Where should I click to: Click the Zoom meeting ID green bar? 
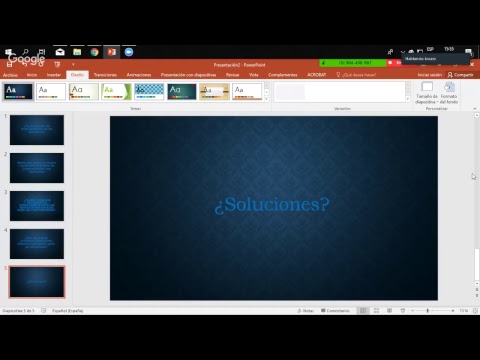click(x=352, y=63)
